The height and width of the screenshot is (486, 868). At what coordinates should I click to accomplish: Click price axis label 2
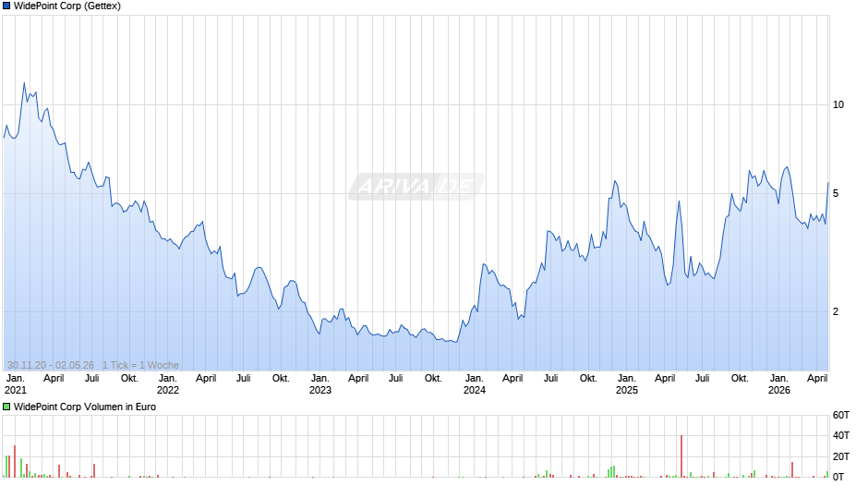836,311
